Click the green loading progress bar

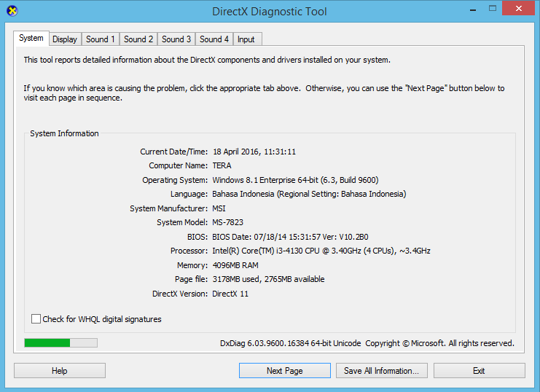(61, 342)
